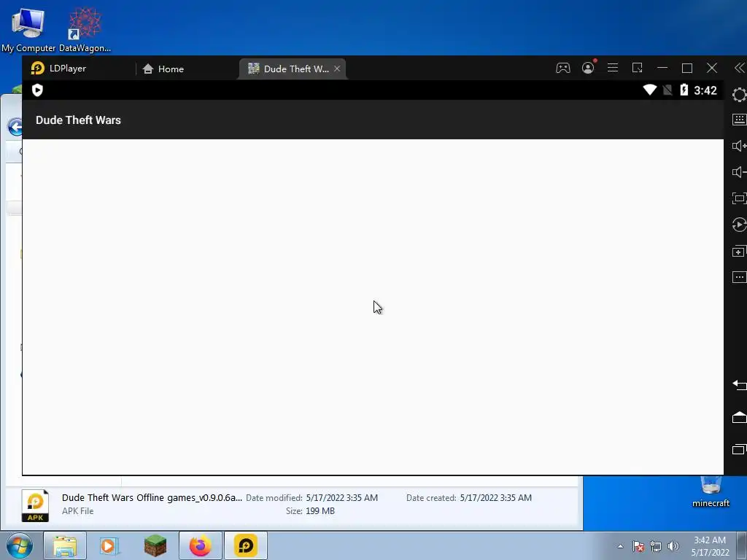The height and width of the screenshot is (560, 747).
Task: Click the Dude Theft Wars app title
Action: click(78, 120)
